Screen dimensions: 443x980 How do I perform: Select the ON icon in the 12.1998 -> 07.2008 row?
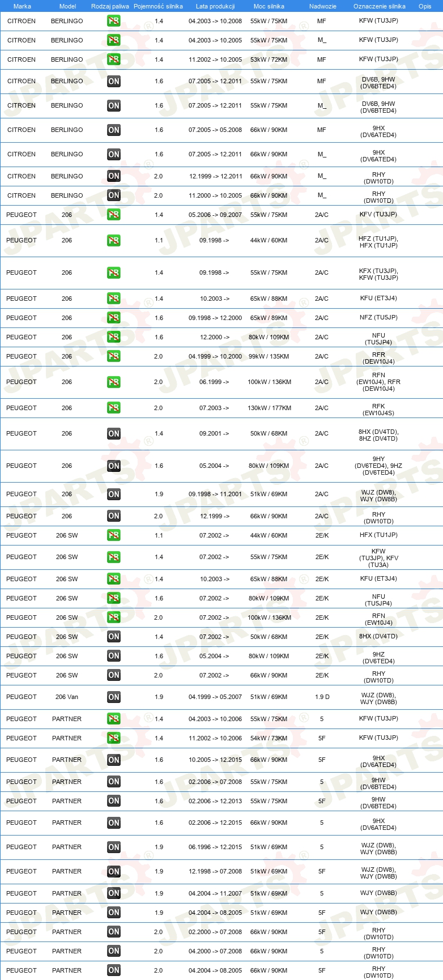tap(114, 871)
